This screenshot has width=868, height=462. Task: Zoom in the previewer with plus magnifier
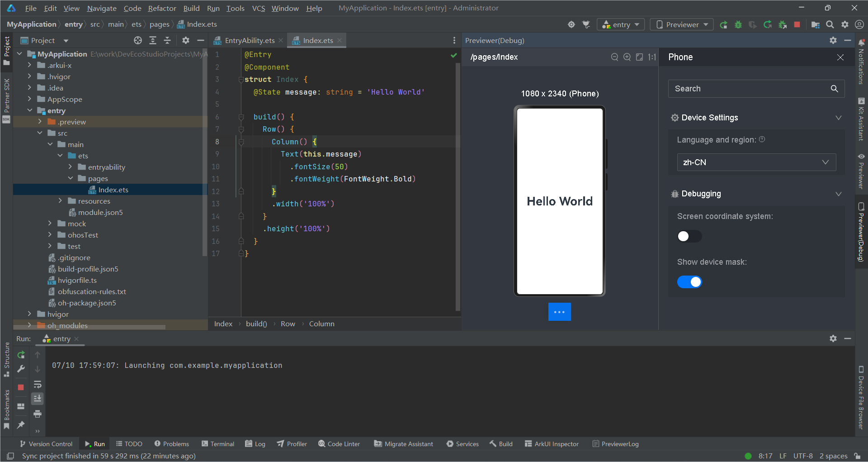pyautogui.click(x=627, y=57)
